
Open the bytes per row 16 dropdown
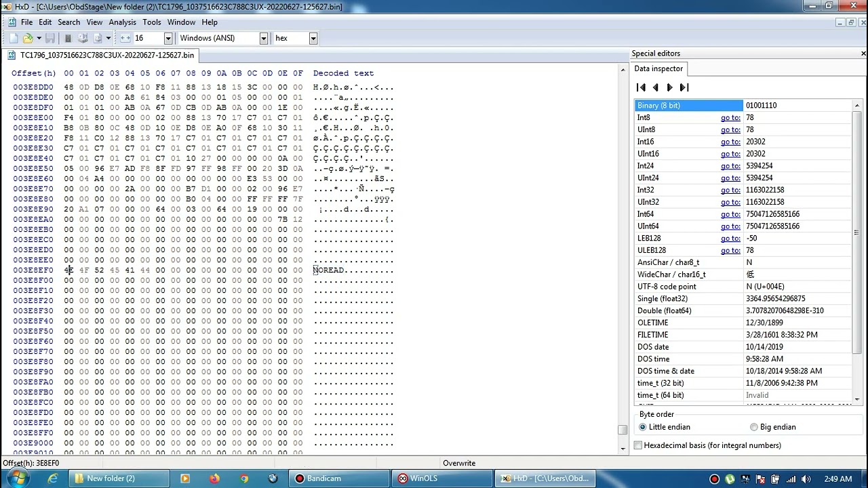point(168,39)
